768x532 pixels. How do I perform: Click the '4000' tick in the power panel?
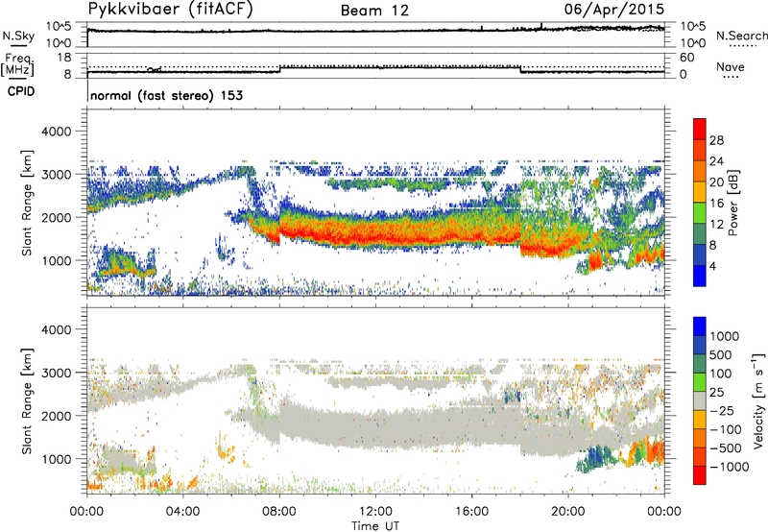click(57, 132)
